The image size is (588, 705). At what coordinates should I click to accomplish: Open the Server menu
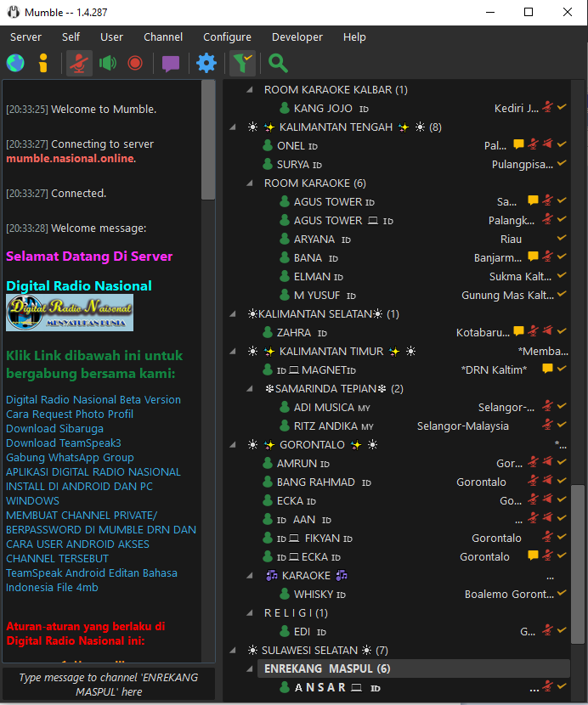pos(25,37)
